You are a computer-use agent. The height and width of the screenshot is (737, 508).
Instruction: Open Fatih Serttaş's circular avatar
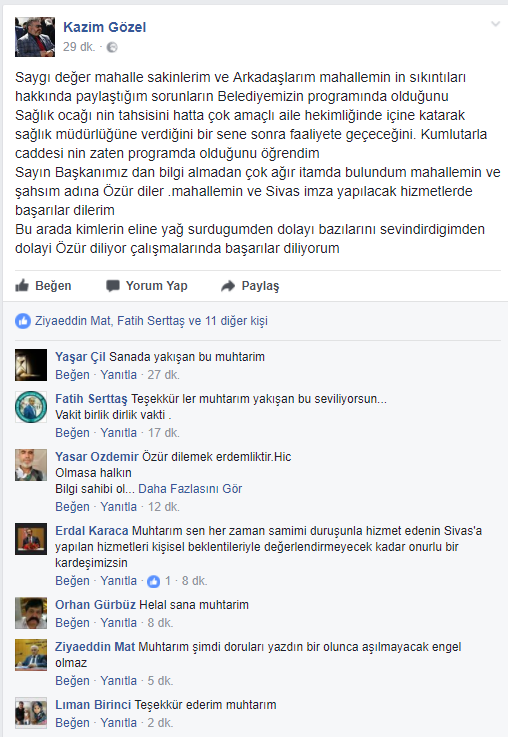[x=31, y=407]
